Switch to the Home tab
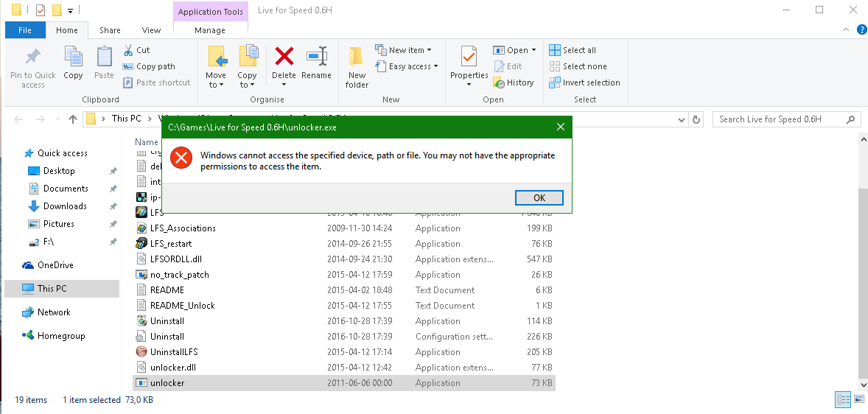 pyautogui.click(x=67, y=30)
